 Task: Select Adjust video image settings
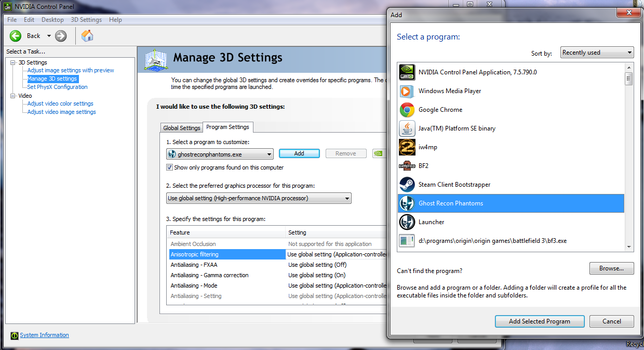[61, 112]
